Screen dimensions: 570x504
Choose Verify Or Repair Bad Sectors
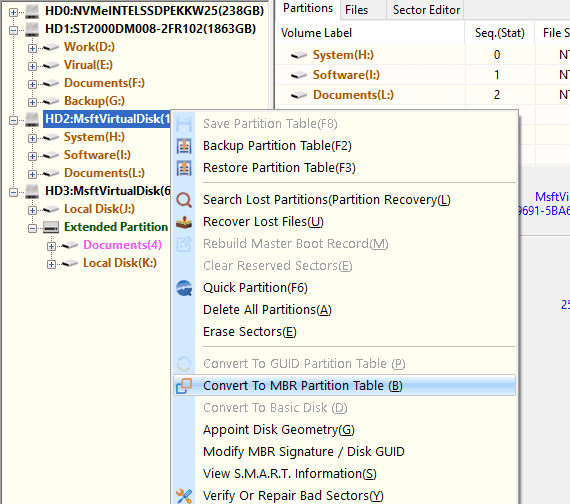[345, 496]
